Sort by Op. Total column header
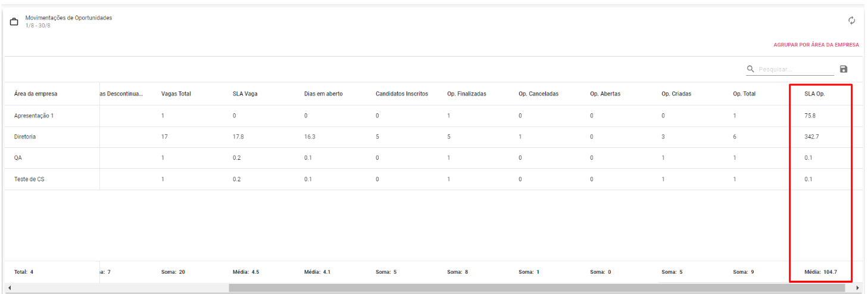Image resolution: width=868 pixels, height=294 pixels. (x=744, y=94)
